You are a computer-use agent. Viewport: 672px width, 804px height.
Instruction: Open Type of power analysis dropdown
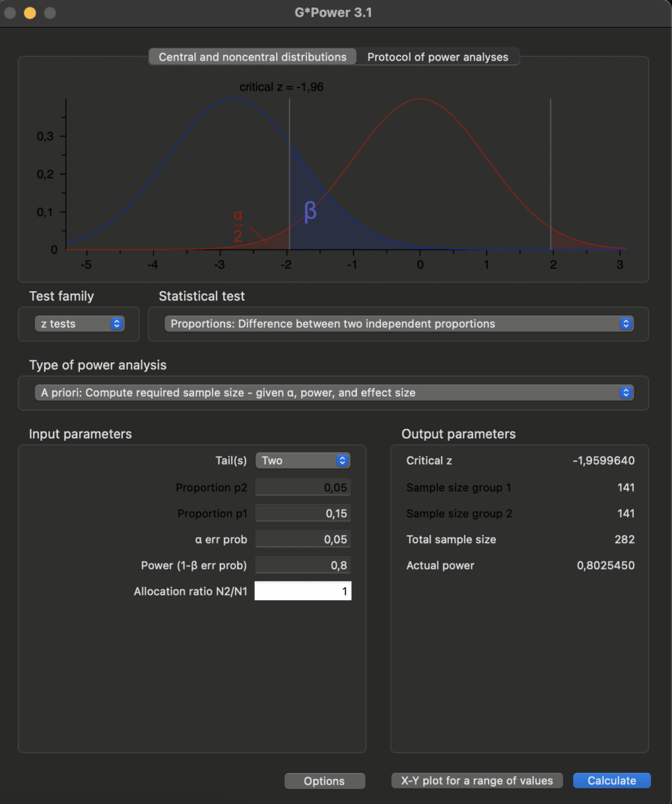click(x=334, y=393)
